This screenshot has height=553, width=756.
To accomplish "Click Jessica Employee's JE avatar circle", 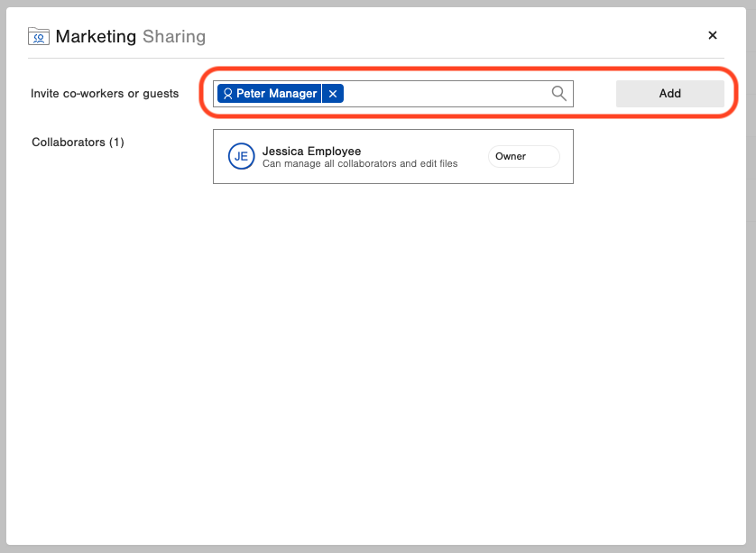I will tap(241, 156).
